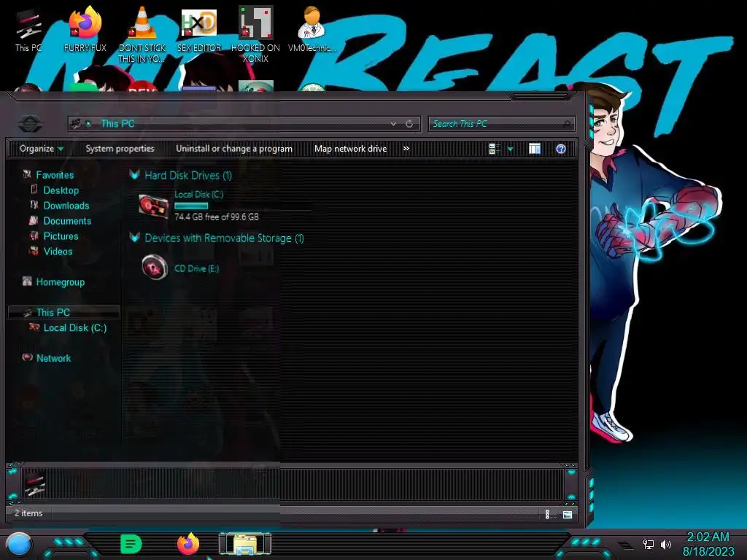Open Firefox from the taskbar
This screenshot has width=747, height=560.
tap(188, 544)
